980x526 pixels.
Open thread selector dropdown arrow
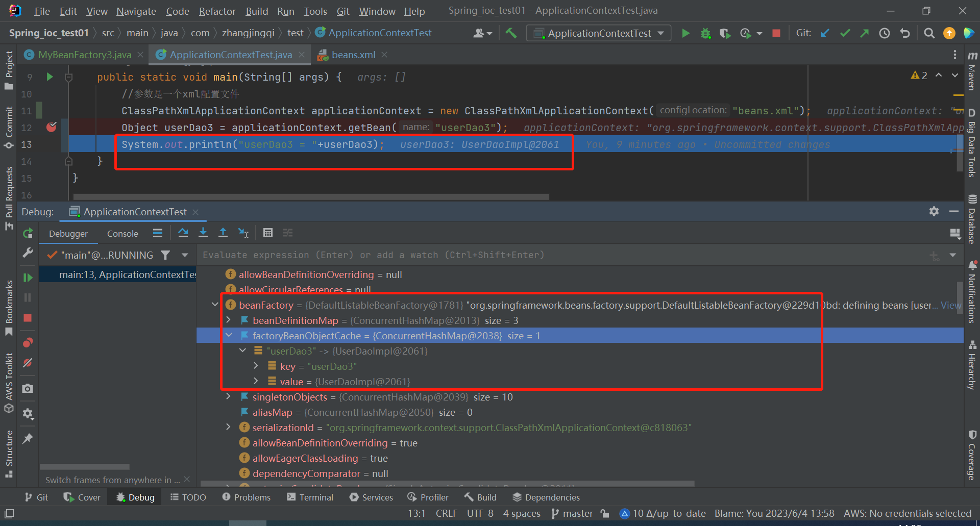pyautogui.click(x=185, y=255)
